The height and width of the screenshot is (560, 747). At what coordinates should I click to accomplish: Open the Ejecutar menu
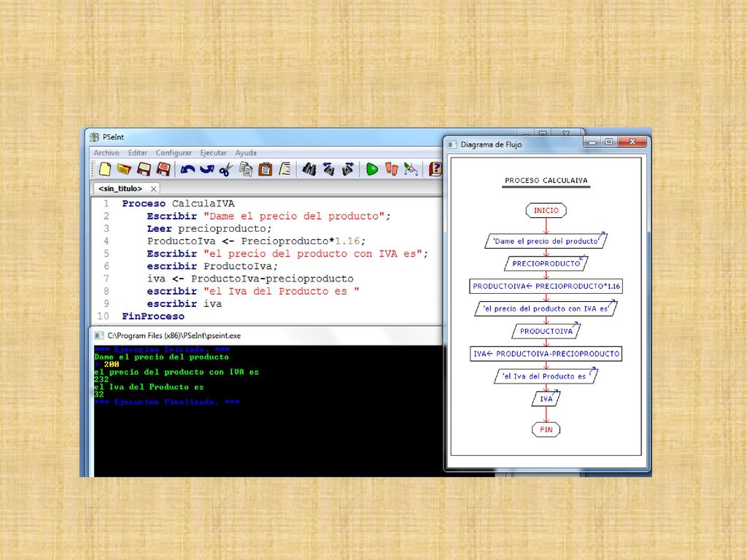pyautogui.click(x=214, y=153)
